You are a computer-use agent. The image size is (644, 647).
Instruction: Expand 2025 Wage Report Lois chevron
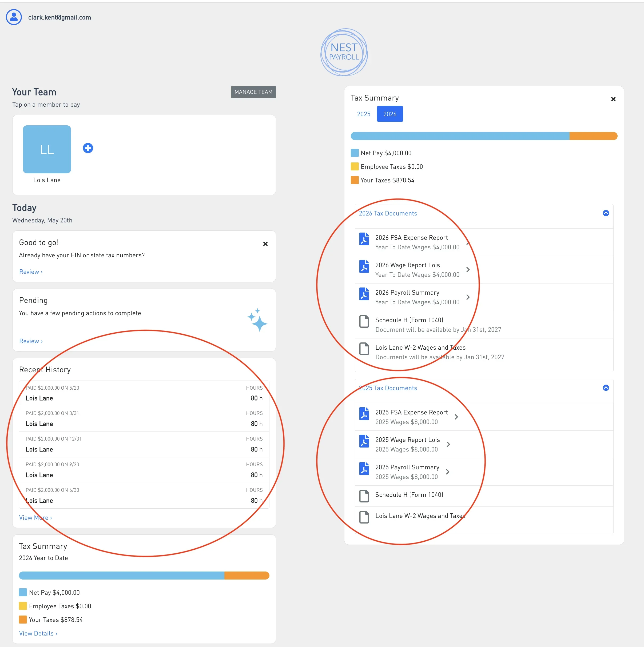(448, 444)
